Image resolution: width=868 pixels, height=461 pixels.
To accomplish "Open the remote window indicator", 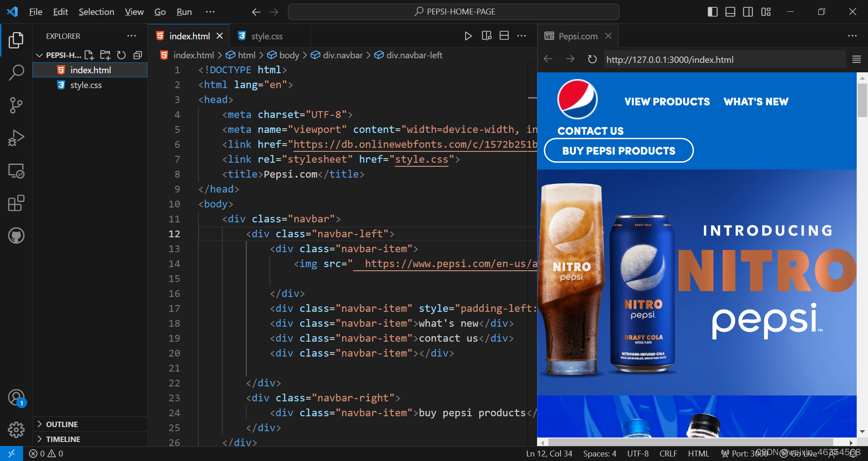I will pyautogui.click(x=11, y=453).
